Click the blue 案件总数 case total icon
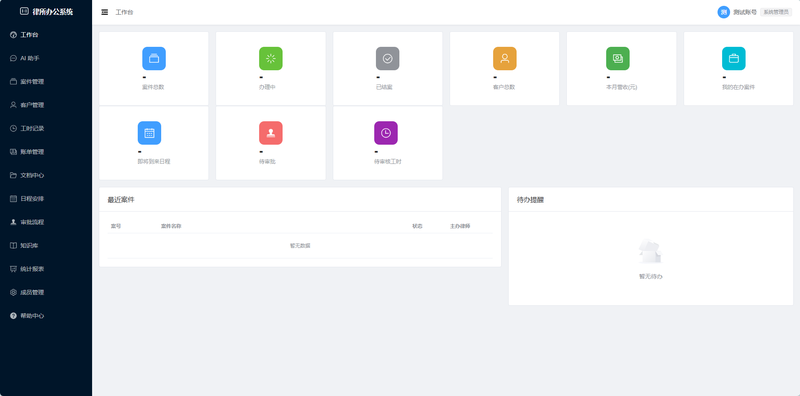The width and height of the screenshot is (800, 396). pyautogui.click(x=154, y=59)
